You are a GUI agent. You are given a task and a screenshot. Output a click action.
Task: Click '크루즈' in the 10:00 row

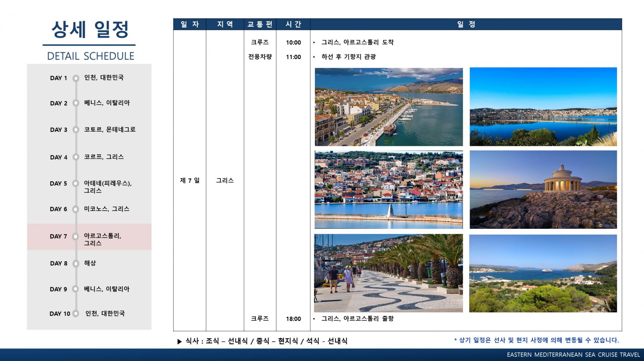click(x=260, y=42)
